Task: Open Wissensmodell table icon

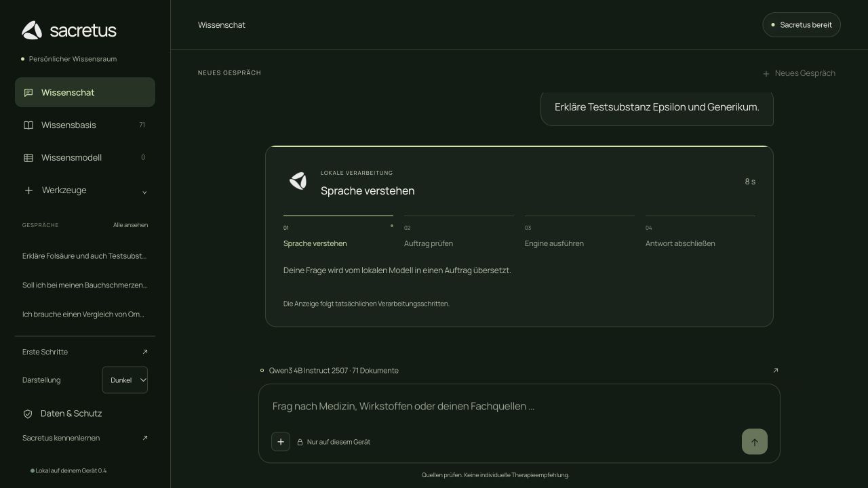Action: pos(28,157)
